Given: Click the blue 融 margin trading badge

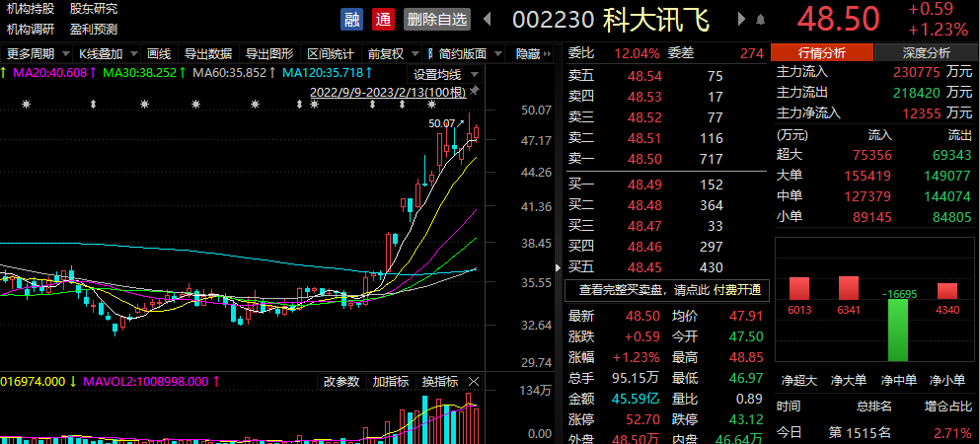Looking at the screenshot, I should click(352, 20).
